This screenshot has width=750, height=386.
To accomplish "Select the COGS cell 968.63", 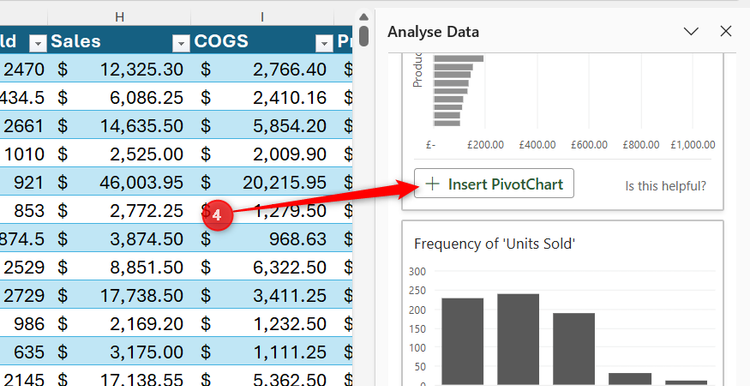I will (x=262, y=239).
